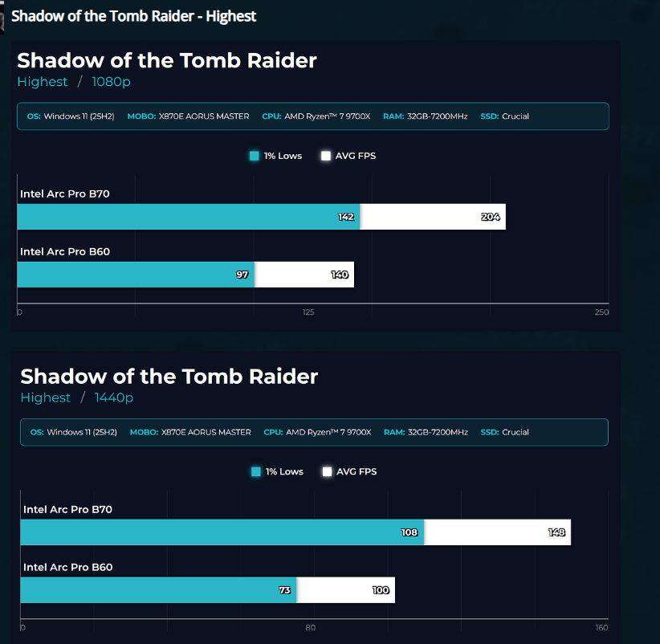Viewport: 660px width, 644px height.
Task: Click the white AVG FPS legend swatch in 1080p chart
Action: 326,156
